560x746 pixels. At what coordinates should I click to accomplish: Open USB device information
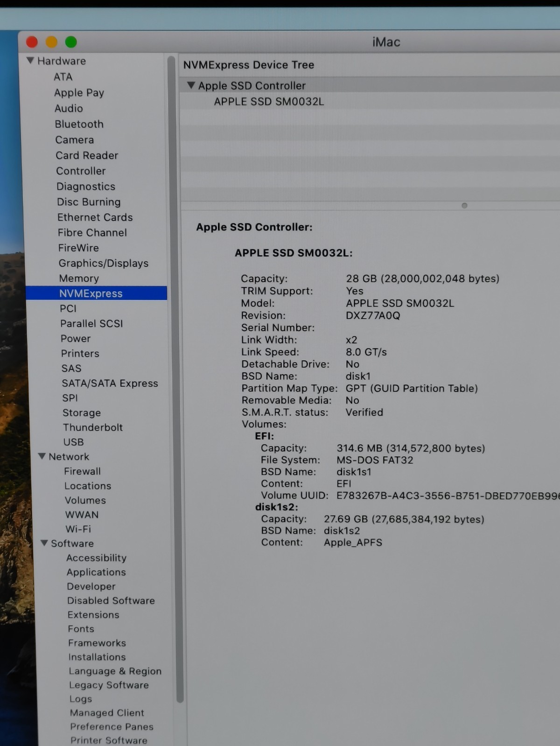[73, 442]
